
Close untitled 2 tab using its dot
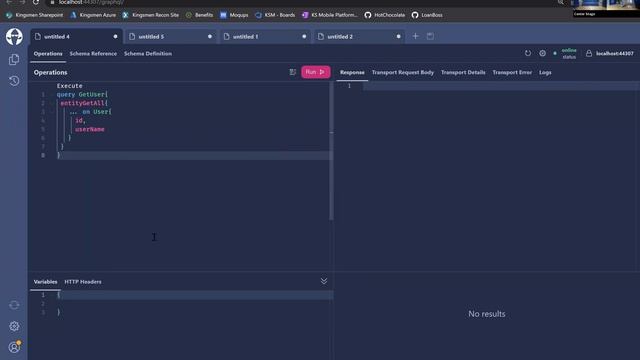[398, 37]
